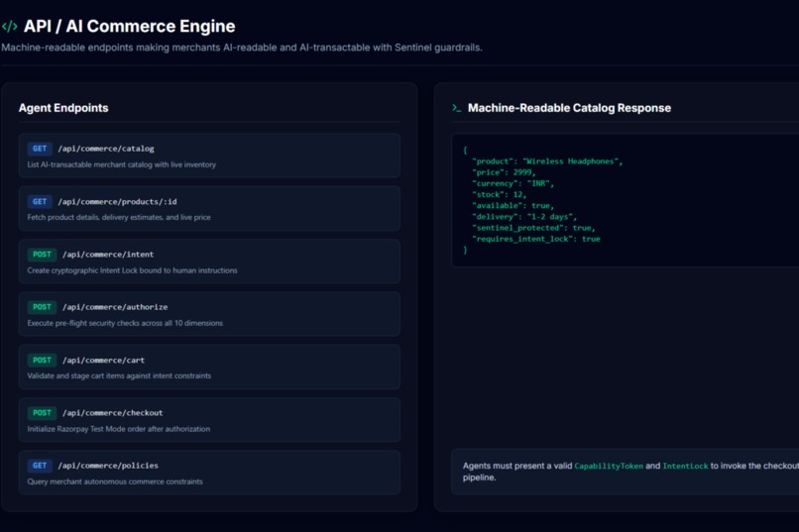This screenshot has width=799, height=532.
Task: Click the "stock": 12 line
Action: pos(499,194)
